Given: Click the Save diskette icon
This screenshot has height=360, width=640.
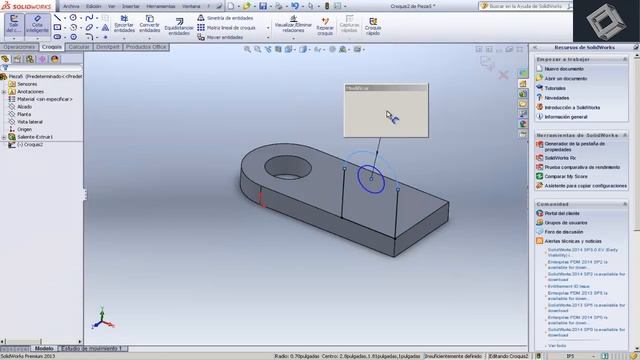Looking at the screenshot, I should coord(263,6).
